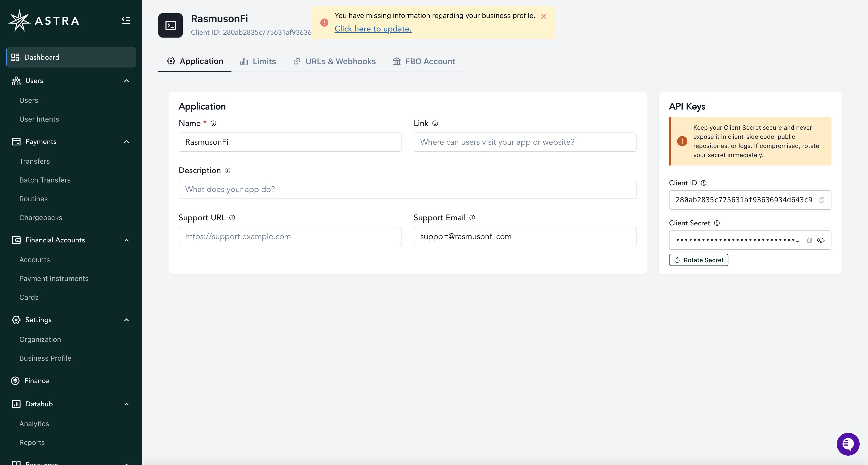Go to Transfers page

click(34, 161)
